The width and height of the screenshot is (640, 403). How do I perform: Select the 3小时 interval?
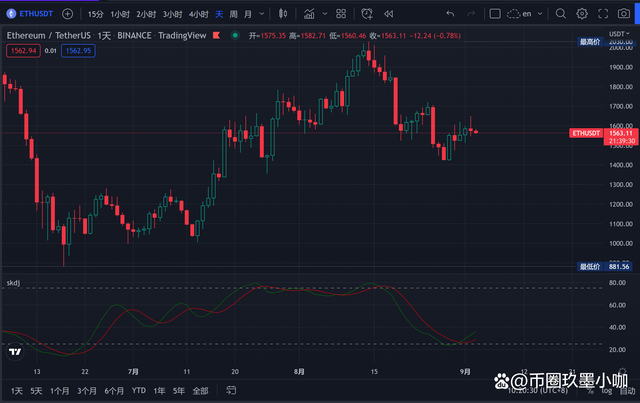click(x=172, y=14)
